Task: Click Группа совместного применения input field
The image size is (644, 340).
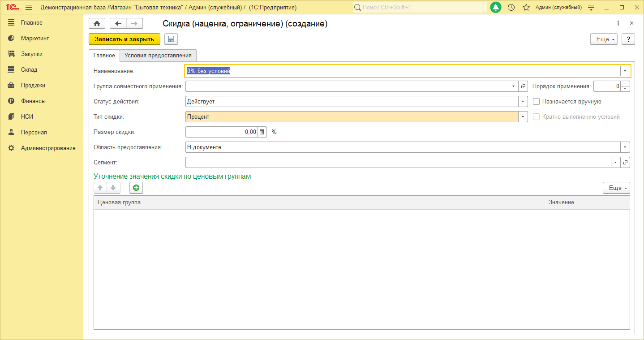Action: pyautogui.click(x=347, y=86)
